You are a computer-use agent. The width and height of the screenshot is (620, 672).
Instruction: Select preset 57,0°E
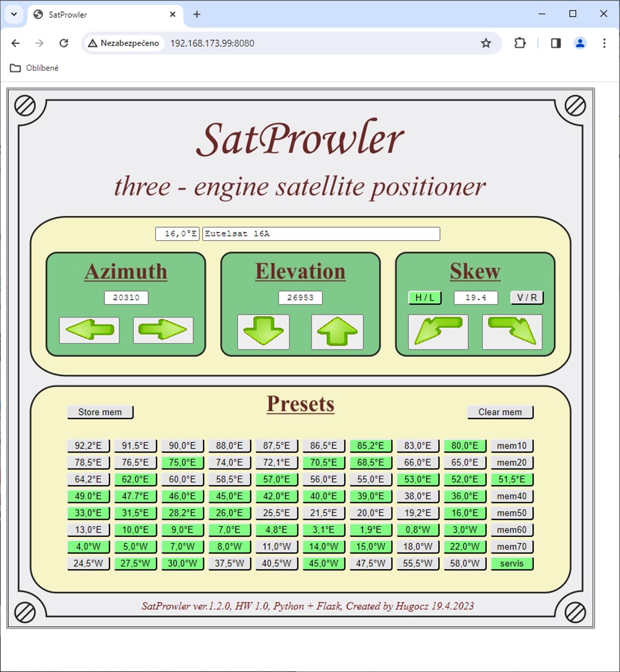(277, 479)
